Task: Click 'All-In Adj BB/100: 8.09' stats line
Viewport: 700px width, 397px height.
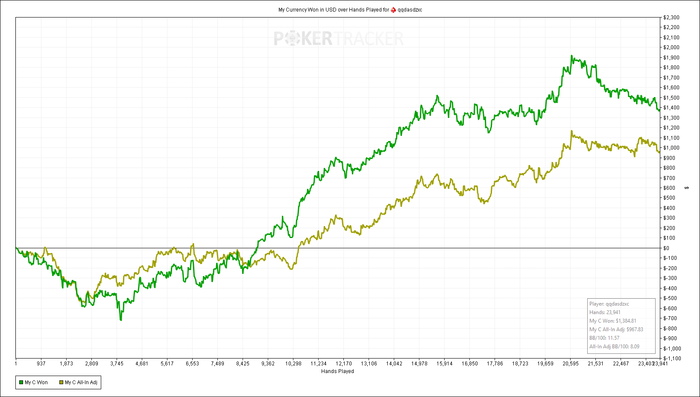Action: 614,347
